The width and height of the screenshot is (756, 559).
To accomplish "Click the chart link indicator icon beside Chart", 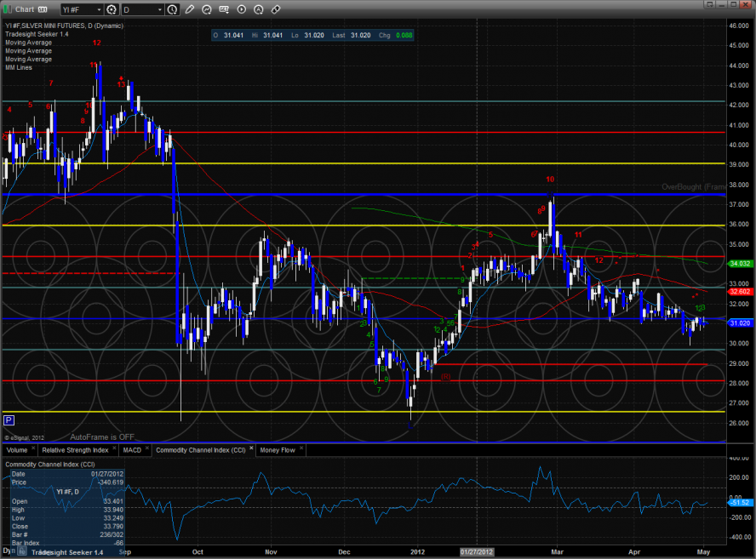I will (43, 9).
